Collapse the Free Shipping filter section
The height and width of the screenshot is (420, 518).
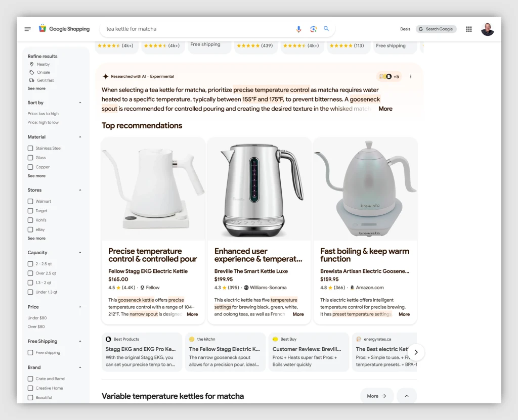click(x=80, y=342)
